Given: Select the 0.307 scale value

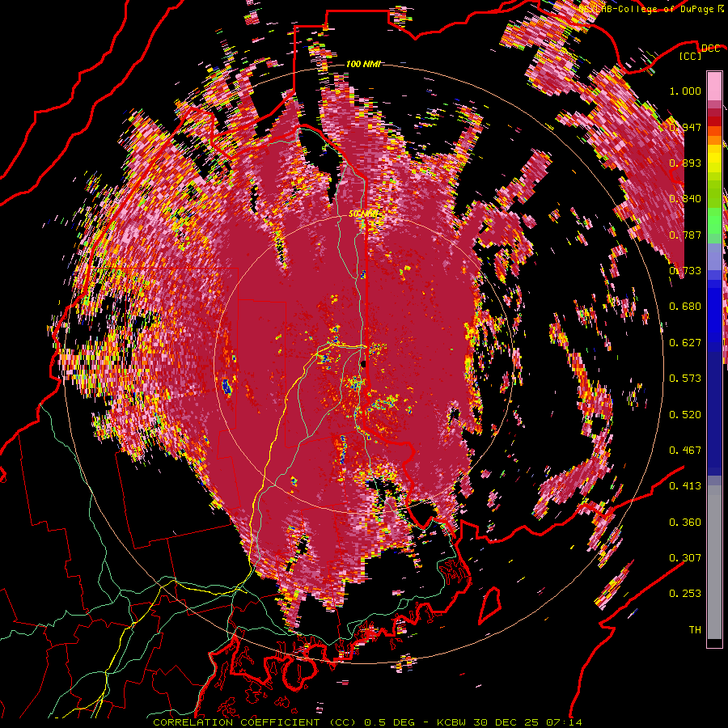Looking at the screenshot, I should click(685, 558).
